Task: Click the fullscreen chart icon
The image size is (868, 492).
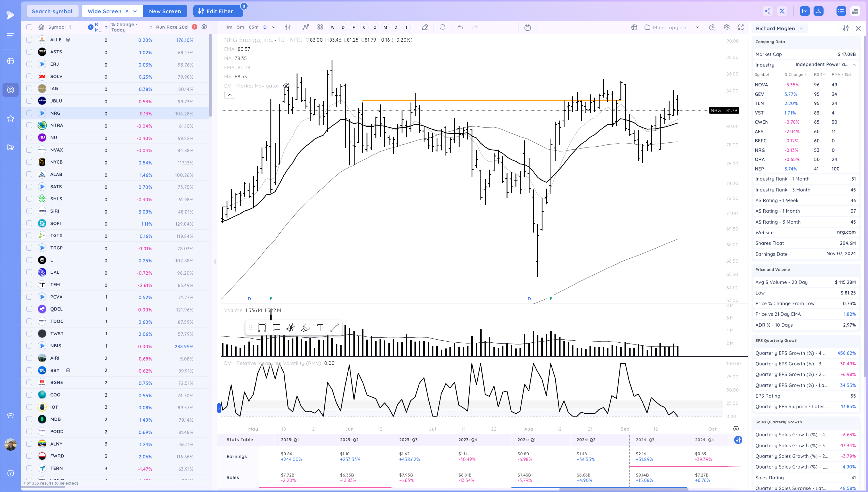Action: (x=741, y=27)
